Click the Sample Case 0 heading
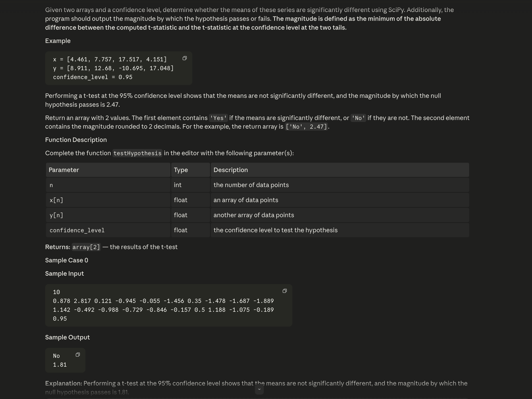Image resolution: width=532 pixels, height=399 pixels. point(67,260)
